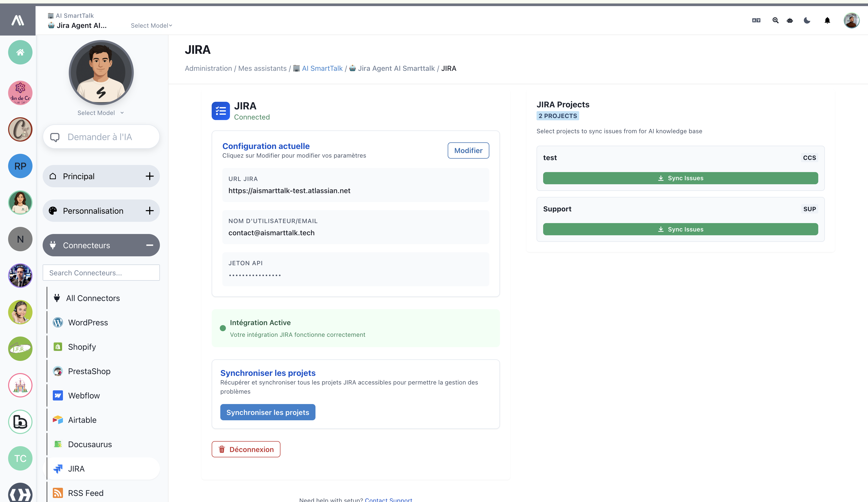Image resolution: width=868 pixels, height=502 pixels.
Task: Collapse the Connecteurs section
Action: click(150, 245)
